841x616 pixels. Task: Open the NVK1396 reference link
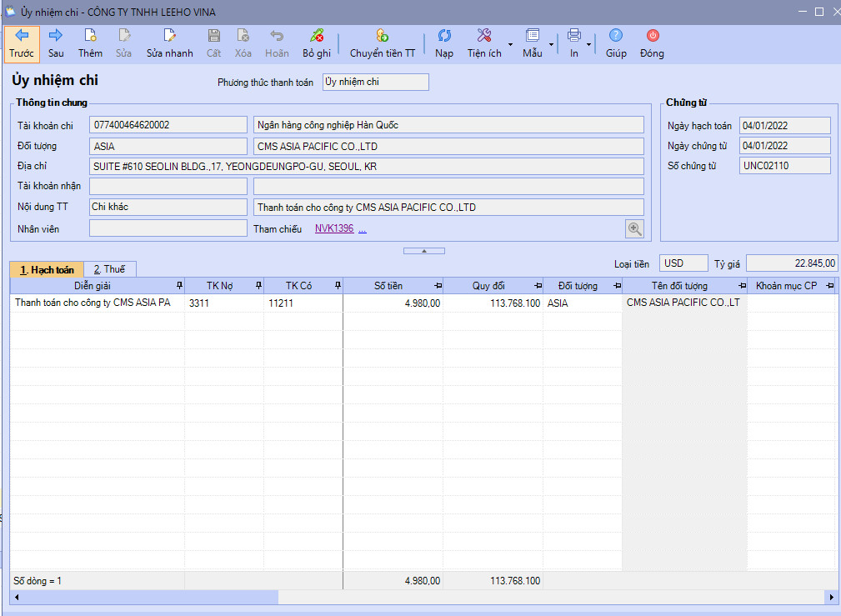coord(334,228)
